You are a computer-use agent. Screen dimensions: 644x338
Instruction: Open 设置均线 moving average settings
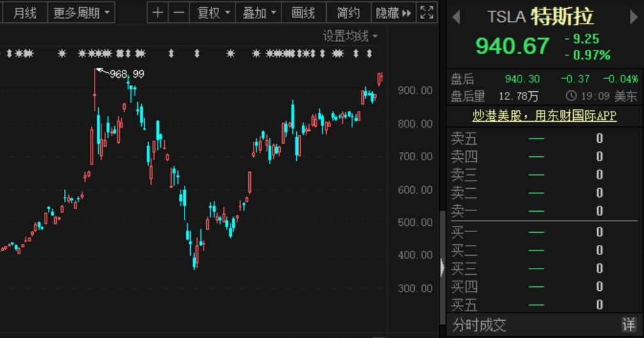click(x=350, y=36)
